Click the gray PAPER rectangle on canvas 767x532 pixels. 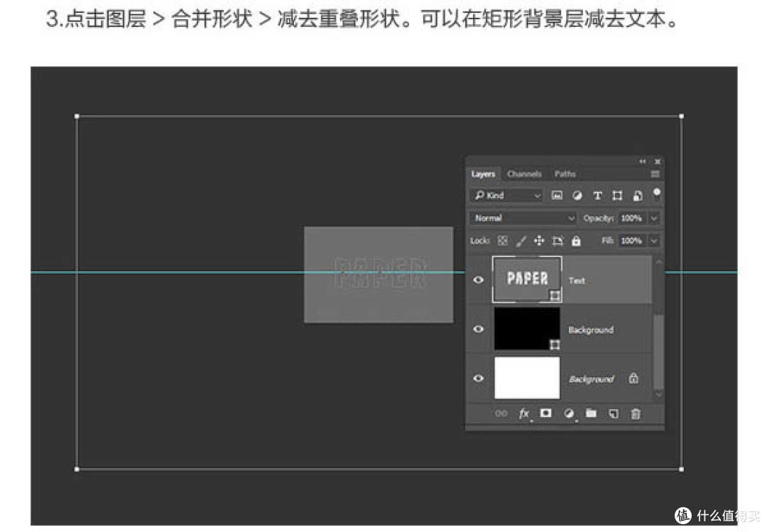click(x=379, y=275)
